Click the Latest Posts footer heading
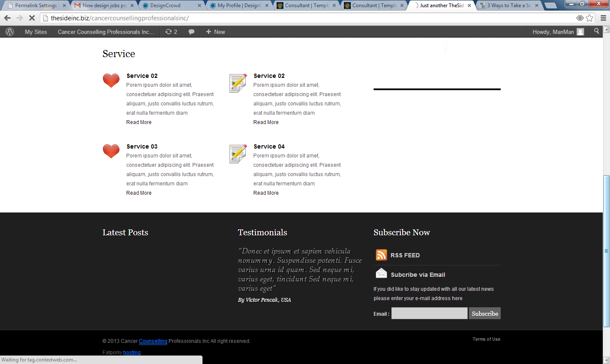Viewport: 610px width, 364px height. point(125,232)
